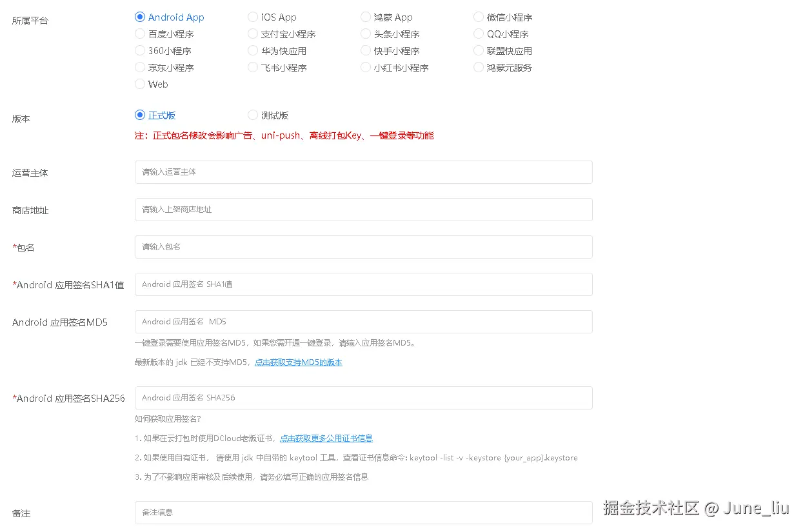Click the 一键登录需要使用应用签名MD5 hint text
The image size is (805, 532).
coord(275,343)
